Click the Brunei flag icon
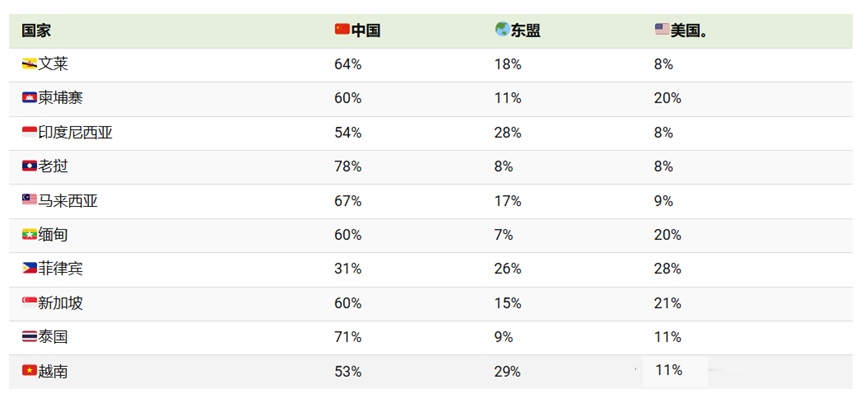Screen dimensions: 865x403 29,65
